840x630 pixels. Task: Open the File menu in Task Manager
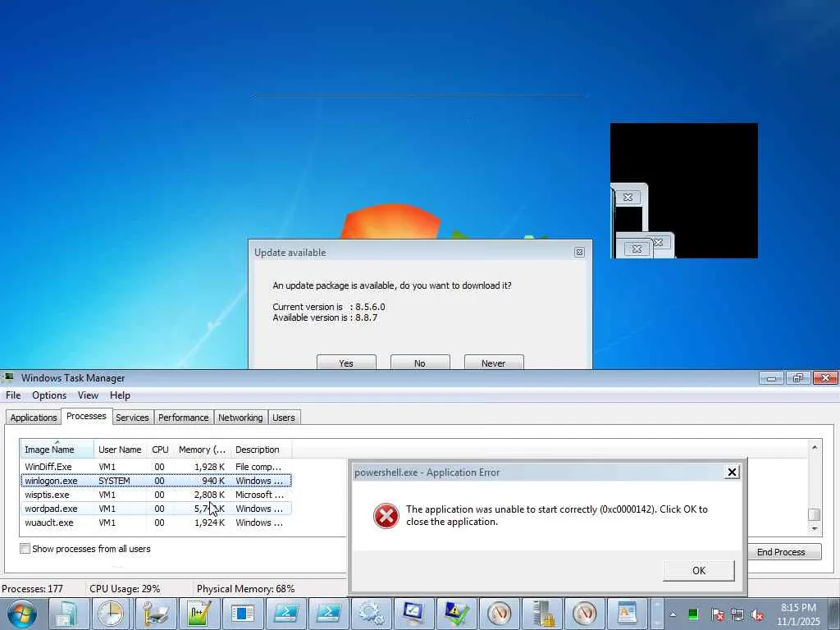(x=13, y=395)
